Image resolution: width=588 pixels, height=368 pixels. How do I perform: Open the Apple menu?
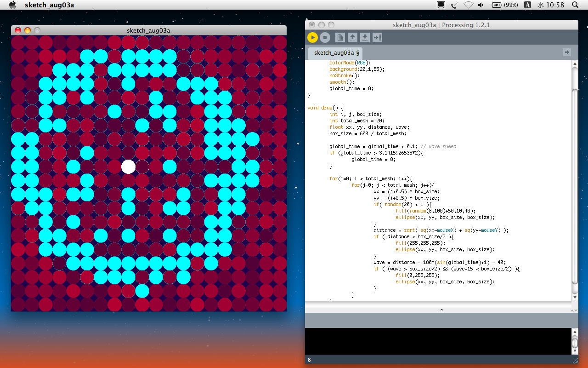pyautogui.click(x=13, y=5)
